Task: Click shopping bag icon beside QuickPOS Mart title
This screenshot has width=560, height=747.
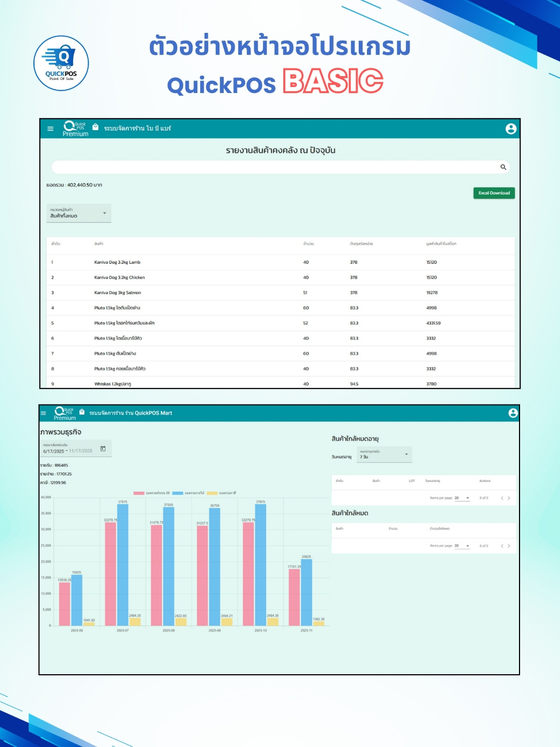Action: click(82, 412)
